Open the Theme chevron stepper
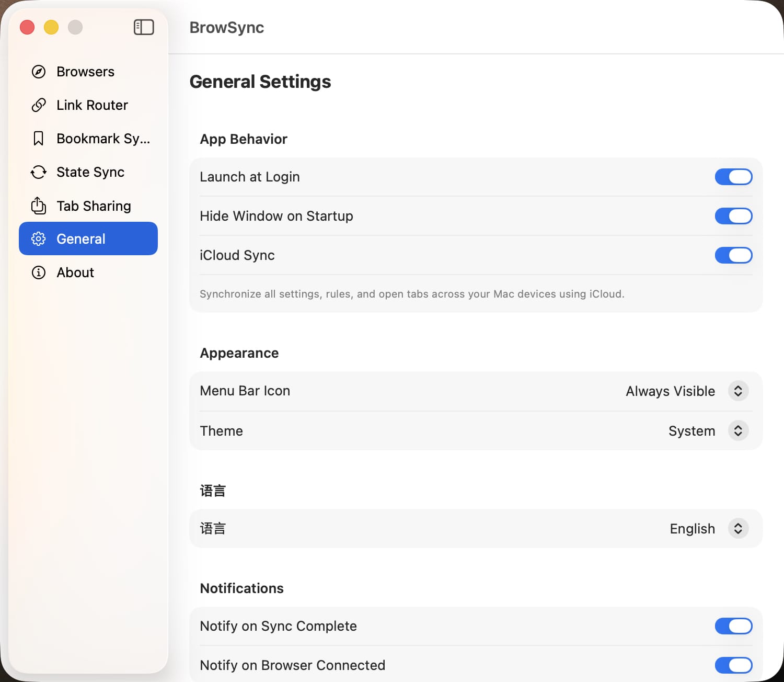Viewport: 784px width, 682px height. point(738,430)
